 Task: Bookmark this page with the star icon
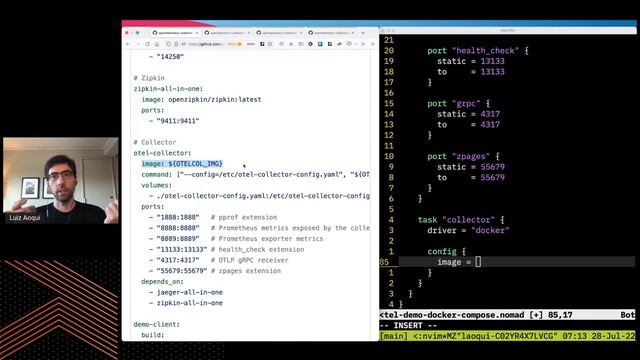(270, 44)
